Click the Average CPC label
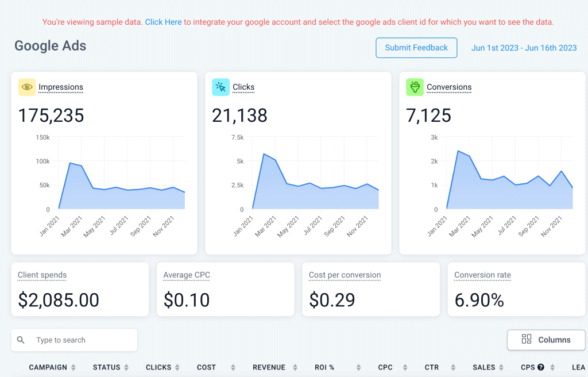The width and height of the screenshot is (588, 377). click(x=186, y=275)
